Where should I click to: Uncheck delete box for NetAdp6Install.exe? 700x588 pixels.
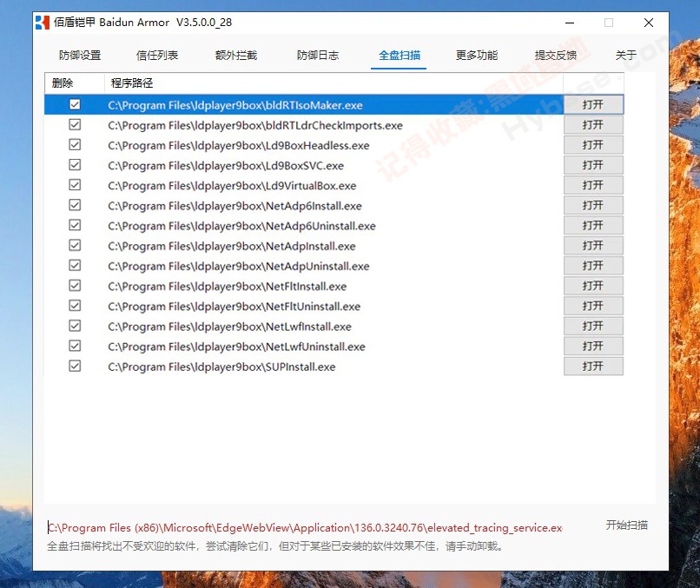pyautogui.click(x=75, y=205)
